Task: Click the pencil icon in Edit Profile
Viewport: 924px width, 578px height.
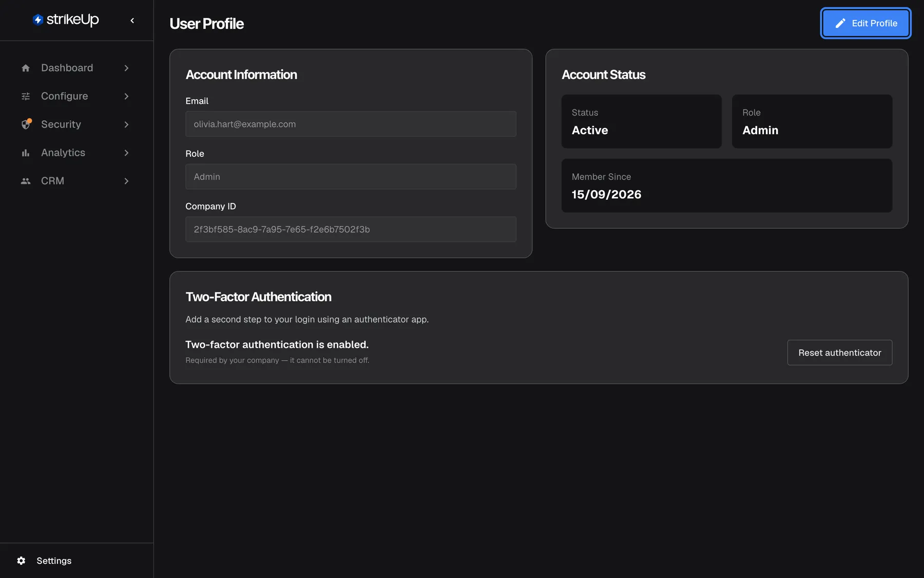Action: tap(840, 23)
